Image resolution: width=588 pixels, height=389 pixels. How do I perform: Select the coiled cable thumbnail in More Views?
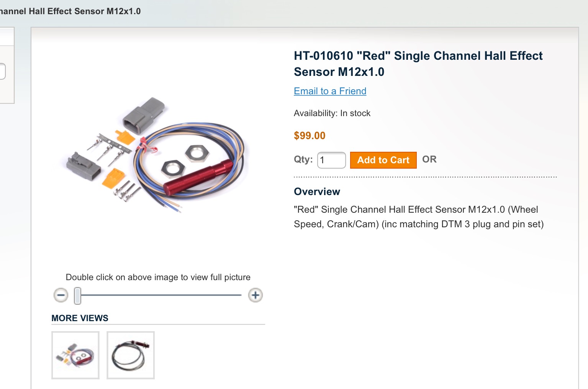tap(131, 355)
